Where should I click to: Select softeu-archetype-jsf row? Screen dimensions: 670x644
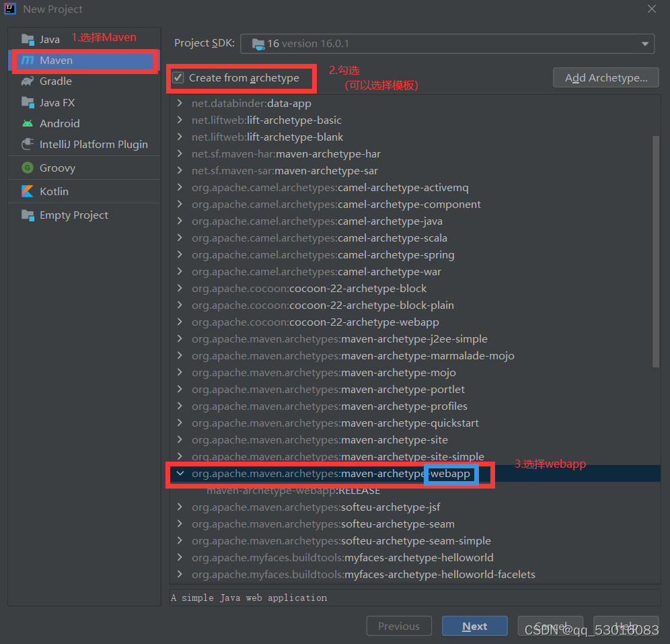tap(415, 507)
